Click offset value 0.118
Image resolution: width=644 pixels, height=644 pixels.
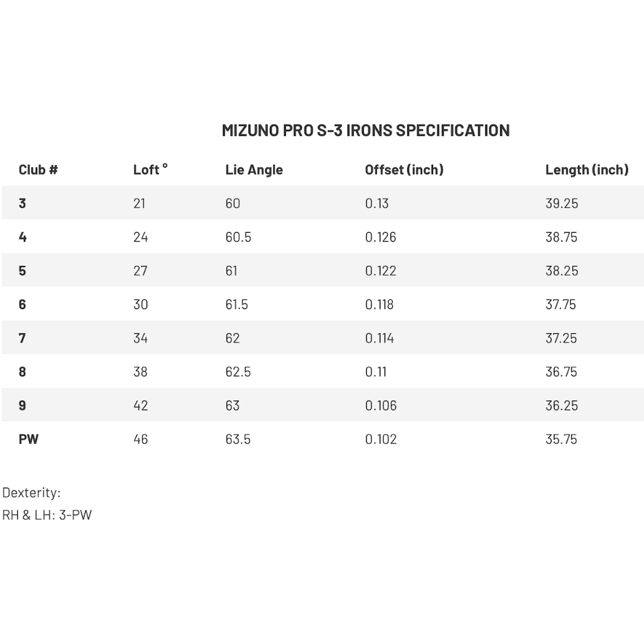[379, 305]
